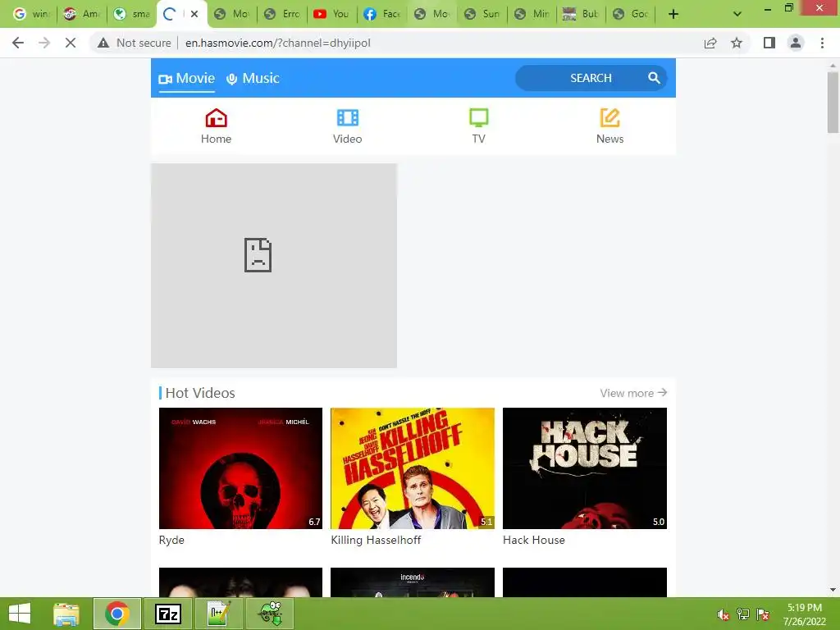The image size is (840, 630).
Task: Open the Killing Hasselhoff yellow poster thumbnail
Action: 413,468
